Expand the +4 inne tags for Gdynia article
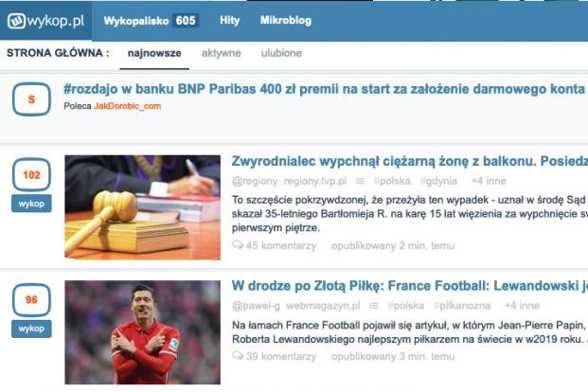The width and height of the screenshot is (588, 392). pyautogui.click(x=489, y=181)
